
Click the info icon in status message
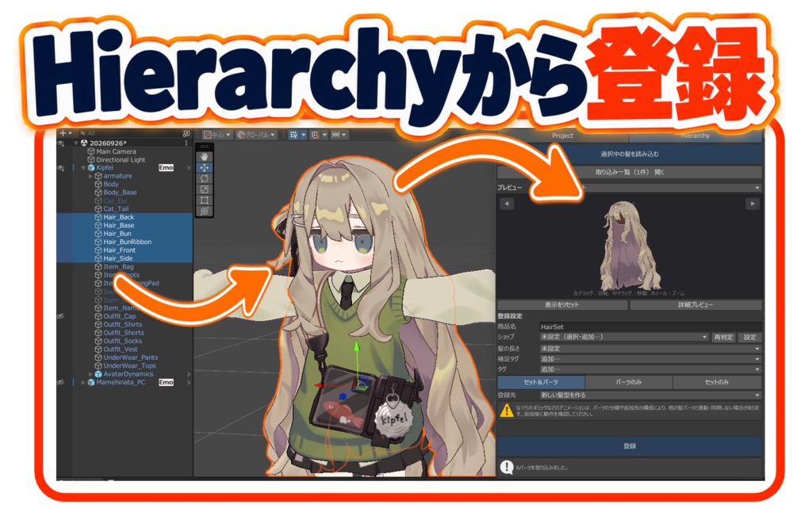coord(507,467)
